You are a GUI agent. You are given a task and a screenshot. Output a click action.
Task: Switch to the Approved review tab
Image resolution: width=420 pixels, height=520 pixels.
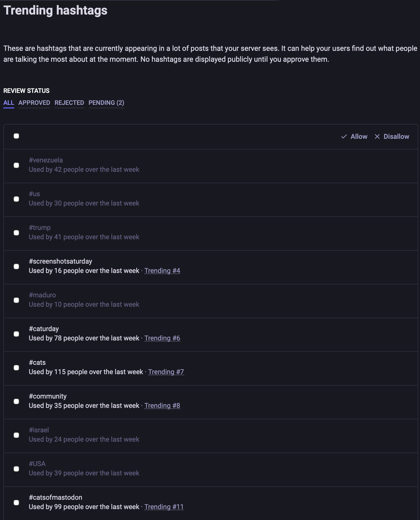(34, 103)
